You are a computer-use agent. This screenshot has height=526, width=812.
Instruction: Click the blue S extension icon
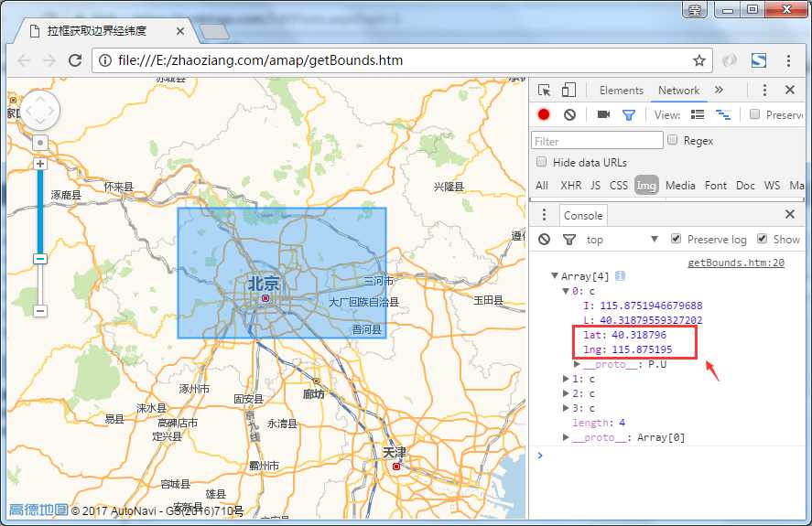[759, 60]
